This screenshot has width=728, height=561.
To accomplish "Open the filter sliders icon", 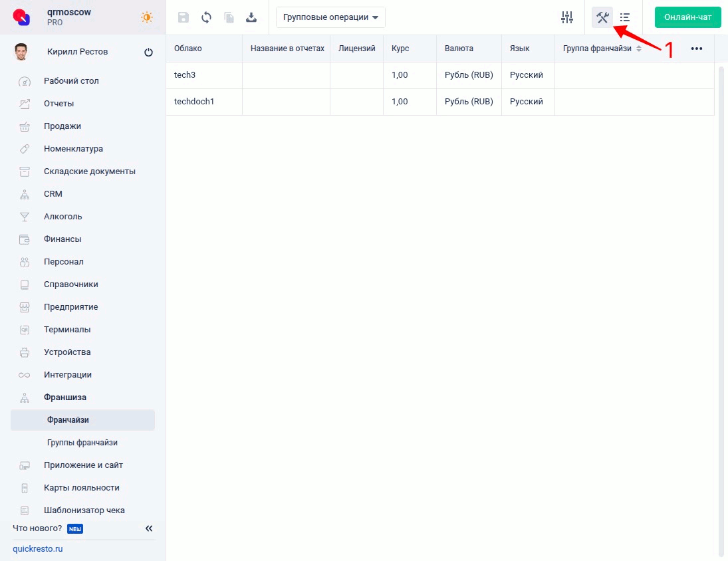I will point(567,17).
